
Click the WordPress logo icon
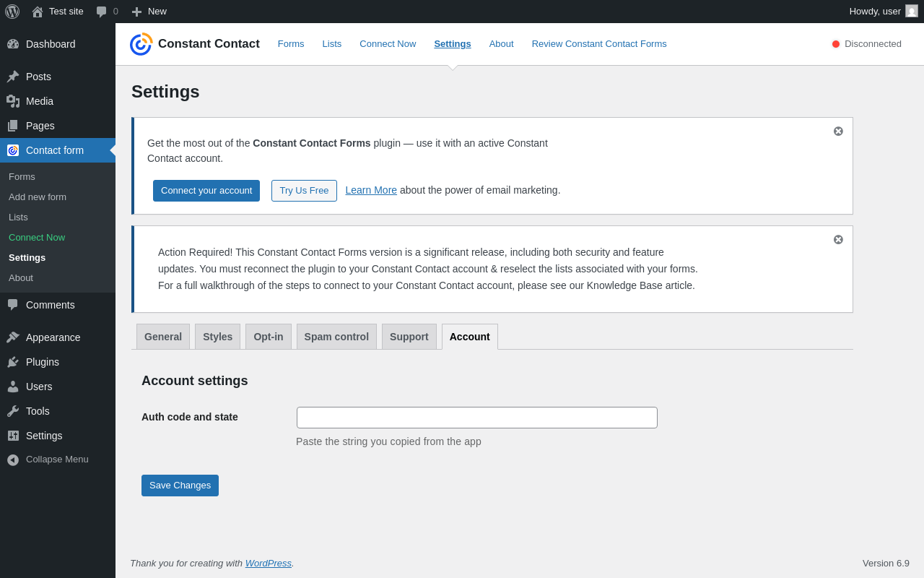coord(12,12)
